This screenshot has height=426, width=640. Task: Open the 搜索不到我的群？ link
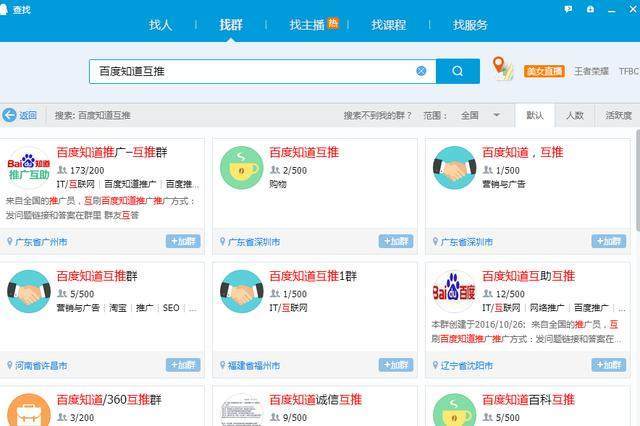click(378, 115)
